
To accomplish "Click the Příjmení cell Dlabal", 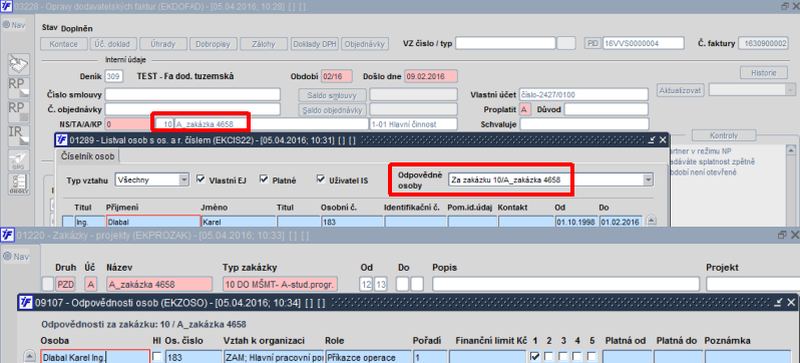I will click(153, 223).
